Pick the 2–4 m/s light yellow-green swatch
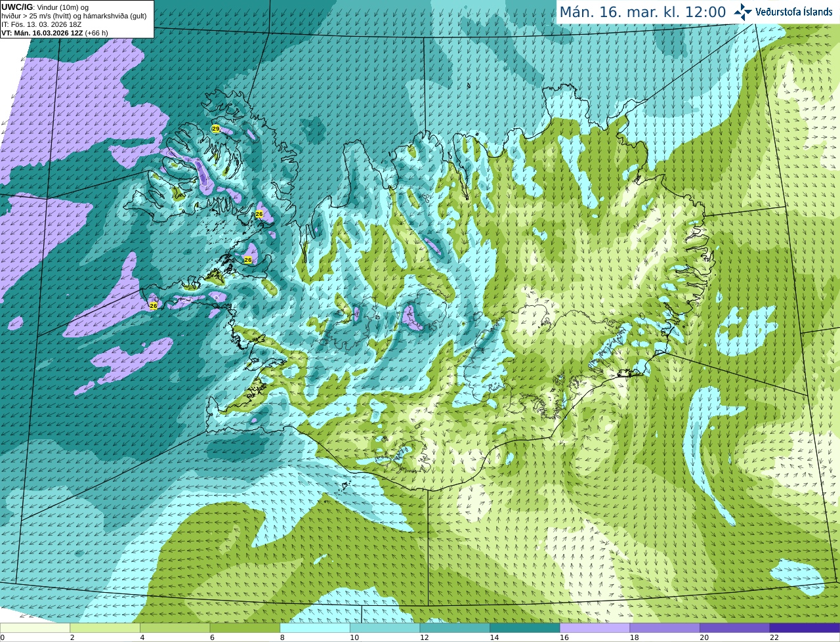This screenshot has width=840, height=642. coord(105,628)
